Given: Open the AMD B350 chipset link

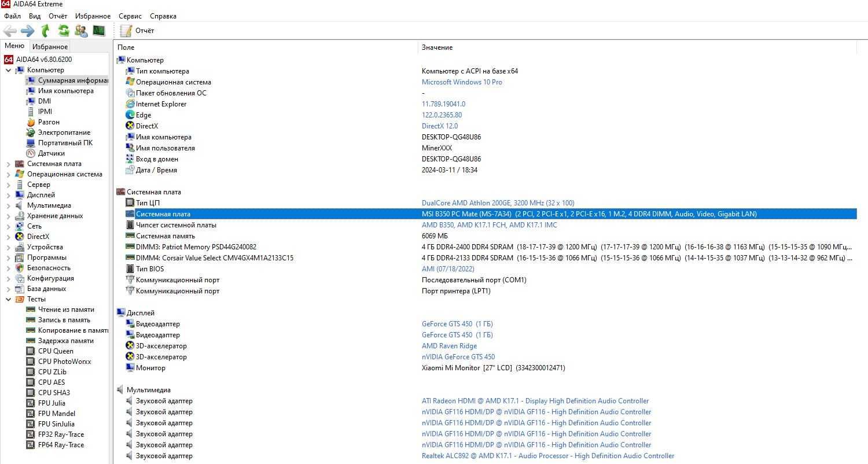Looking at the screenshot, I should coord(490,225).
